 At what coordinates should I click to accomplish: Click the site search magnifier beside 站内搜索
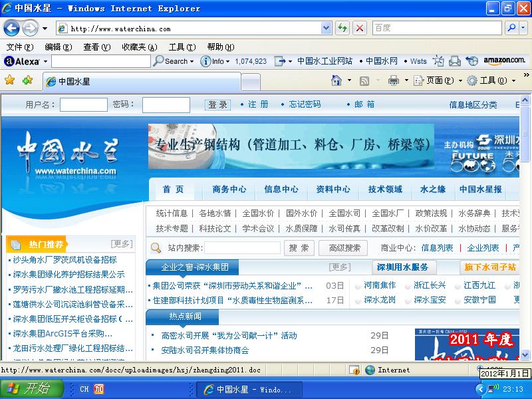click(156, 247)
